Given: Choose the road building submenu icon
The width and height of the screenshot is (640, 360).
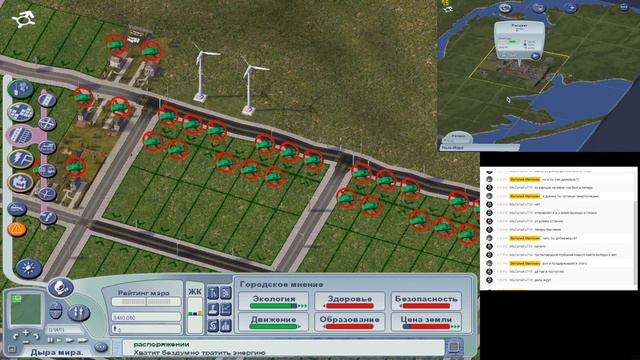Looking at the screenshot, I should tap(47, 100).
